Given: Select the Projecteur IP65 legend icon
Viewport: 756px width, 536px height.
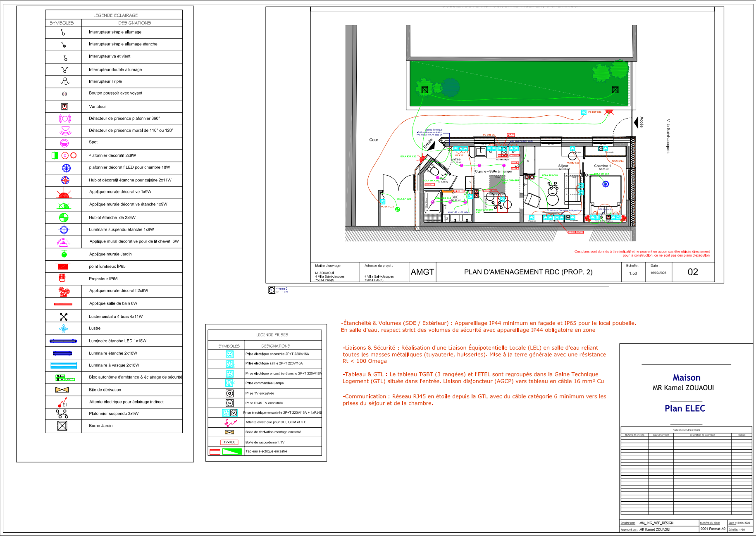Looking at the screenshot, I should point(62,278).
